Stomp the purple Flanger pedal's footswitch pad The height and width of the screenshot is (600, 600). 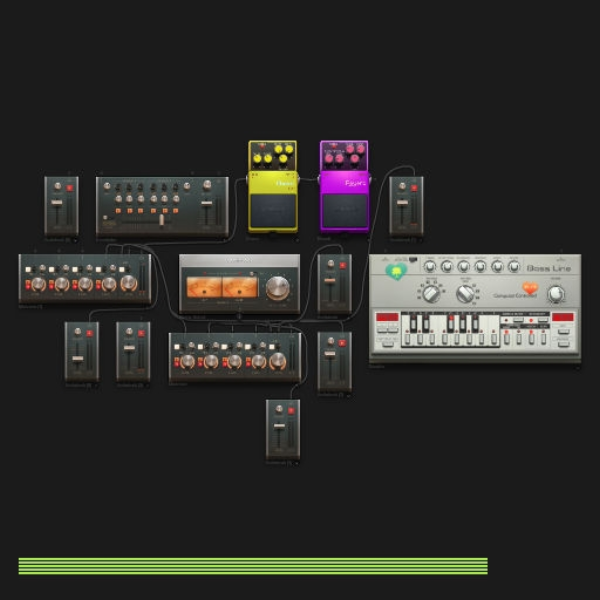point(345,210)
